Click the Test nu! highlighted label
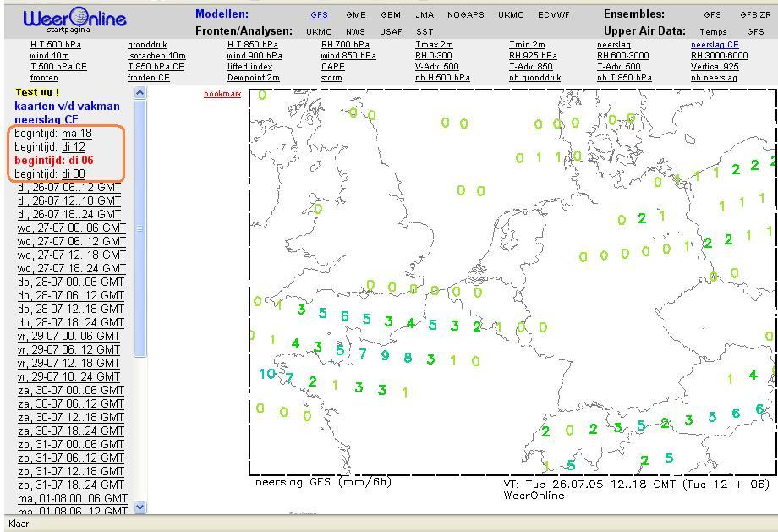Screen dimensions: 778x532 click(x=37, y=92)
